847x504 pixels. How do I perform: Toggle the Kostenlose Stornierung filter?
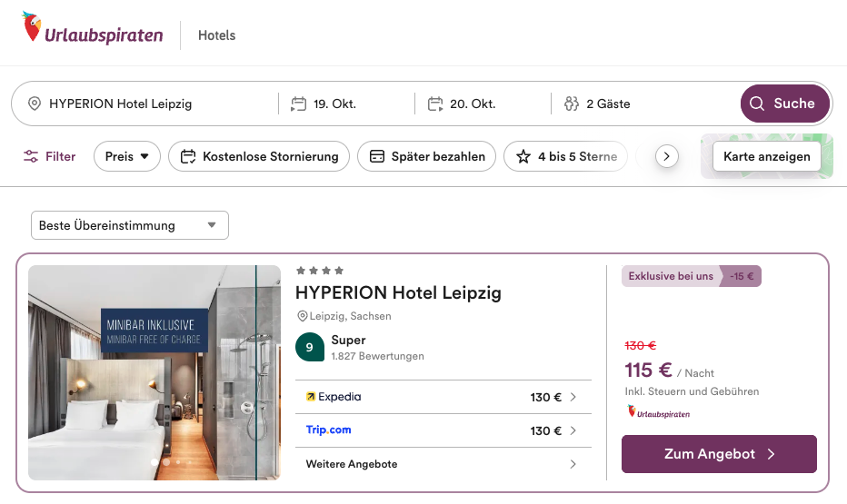tap(259, 156)
